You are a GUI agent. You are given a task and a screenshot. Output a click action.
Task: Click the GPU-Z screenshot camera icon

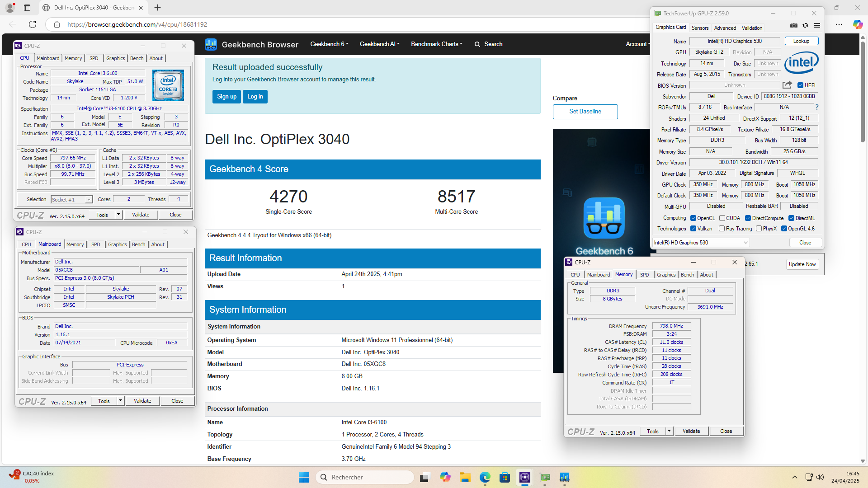coord(793,26)
